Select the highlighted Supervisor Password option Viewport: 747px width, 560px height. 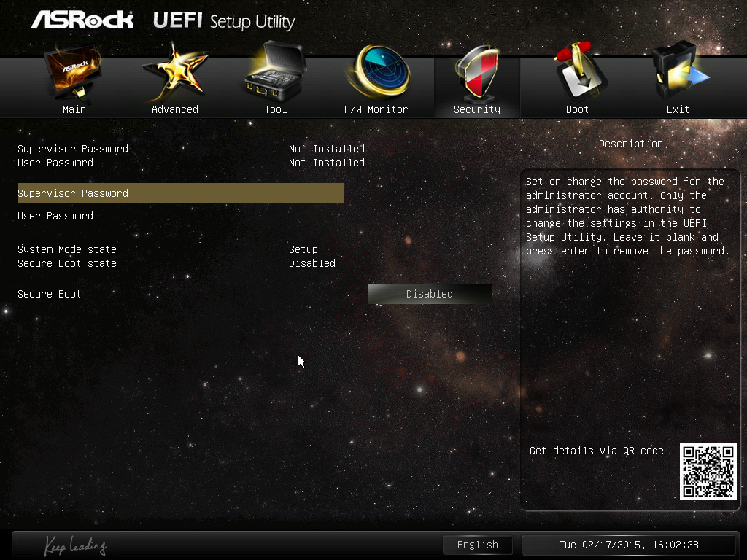(181, 192)
